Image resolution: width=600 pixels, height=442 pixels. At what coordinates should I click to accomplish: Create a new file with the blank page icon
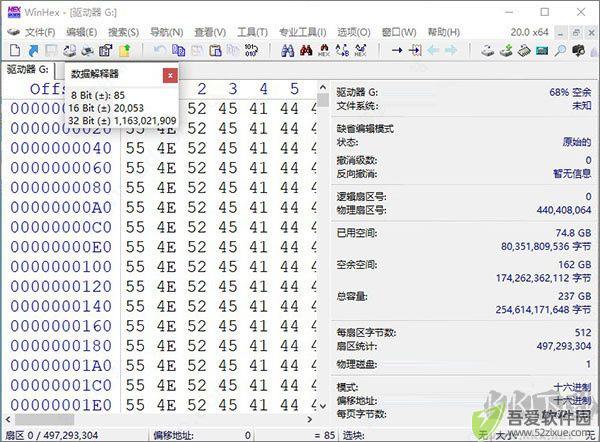[x=15, y=50]
